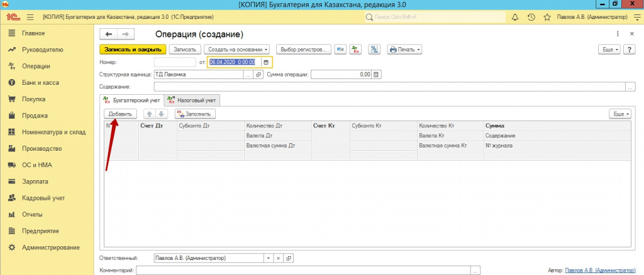This screenshot has width=644, height=275.
Task: Open author link Павлов А.В.
Action: [599, 271]
